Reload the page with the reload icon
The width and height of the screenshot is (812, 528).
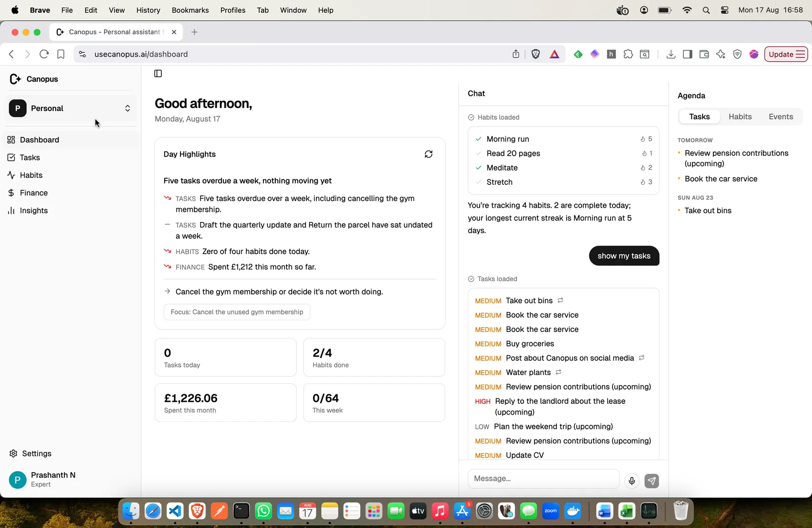(44, 54)
